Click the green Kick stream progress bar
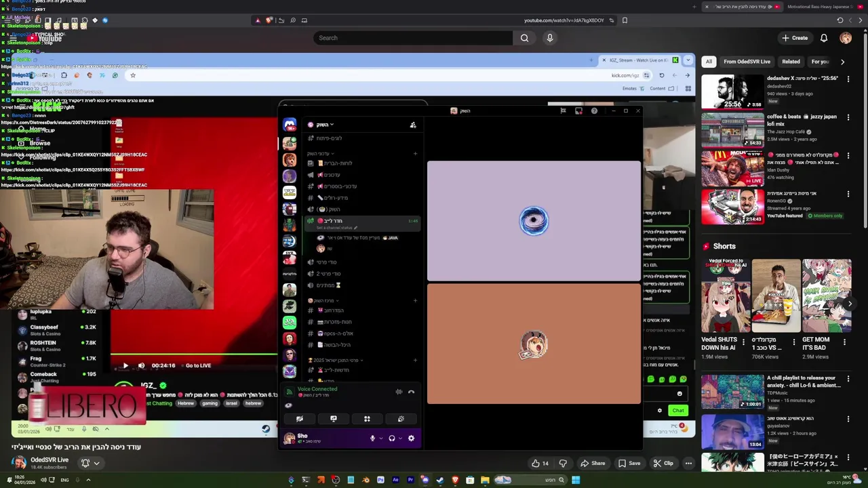The image size is (868, 488). [x=193, y=354]
